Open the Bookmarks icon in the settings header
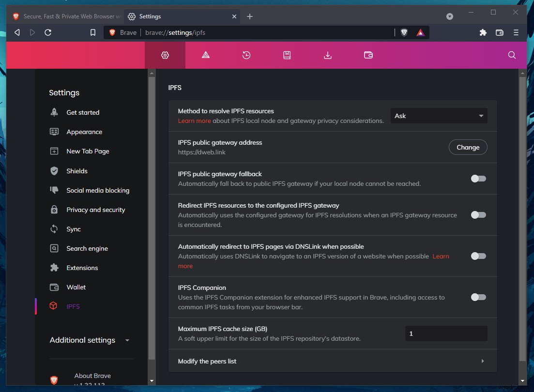Viewport: 534px width, 392px height. [x=287, y=55]
